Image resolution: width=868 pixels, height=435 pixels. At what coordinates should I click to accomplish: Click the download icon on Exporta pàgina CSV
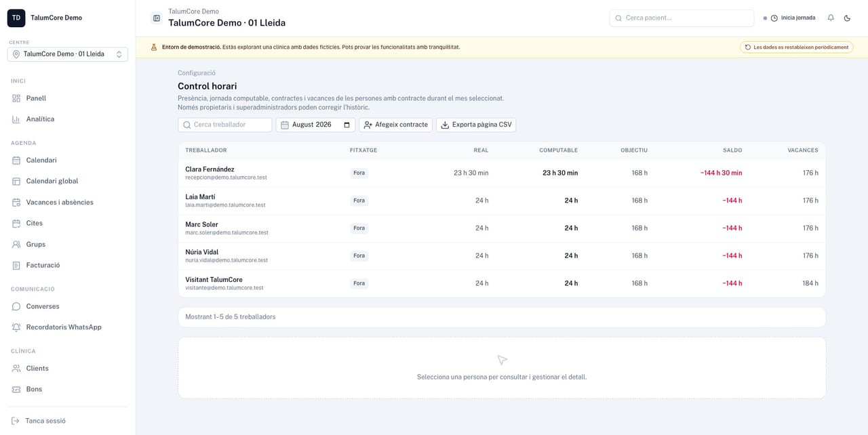tap(446, 125)
